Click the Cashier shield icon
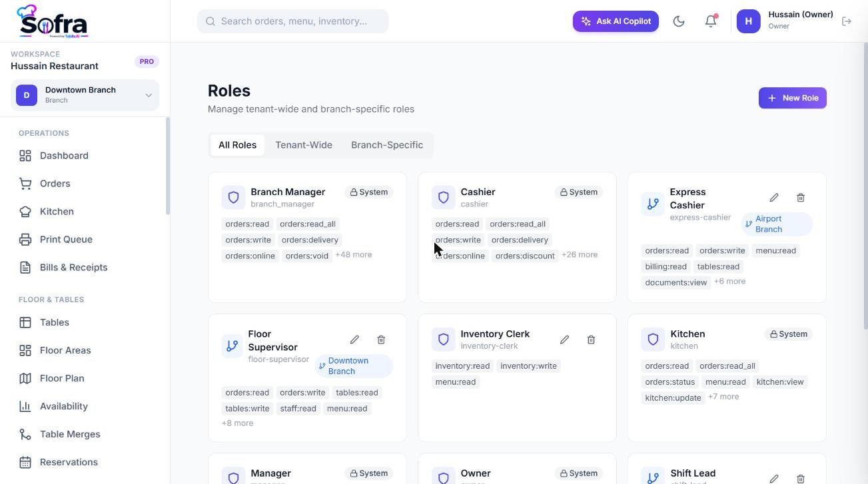The image size is (868, 484). tap(443, 197)
